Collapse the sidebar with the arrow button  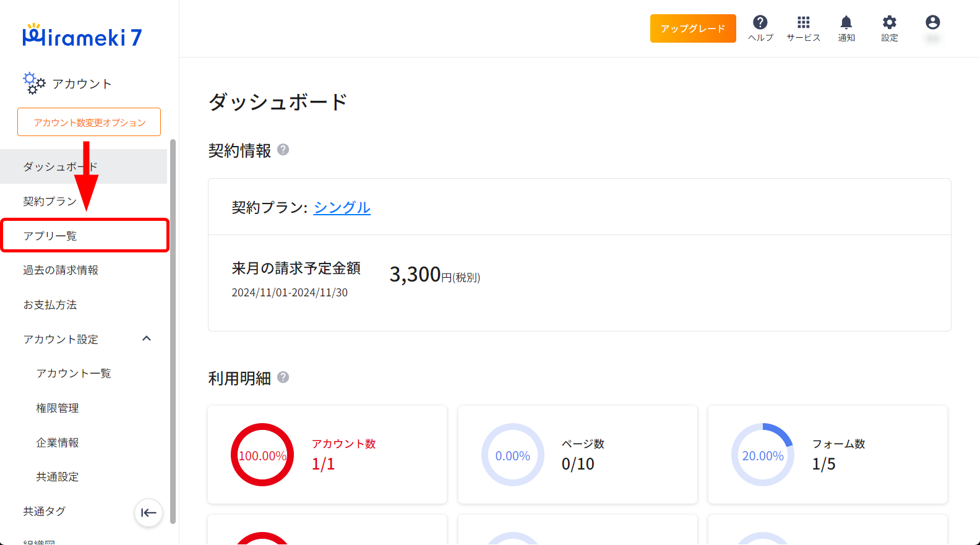[x=148, y=513]
